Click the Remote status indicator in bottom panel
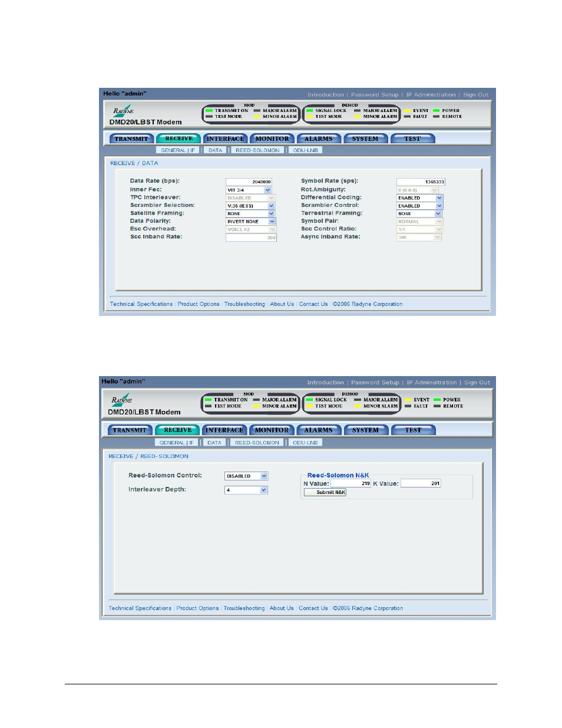Image resolution: width=562 pixels, height=728 pixels. (437, 406)
